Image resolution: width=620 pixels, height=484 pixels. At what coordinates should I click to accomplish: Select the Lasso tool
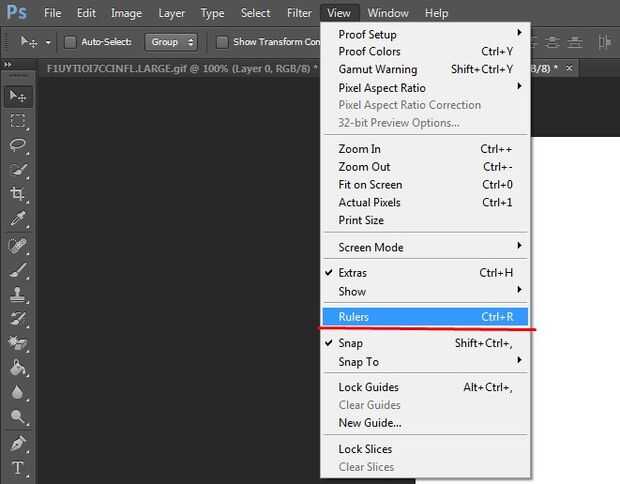[18, 146]
